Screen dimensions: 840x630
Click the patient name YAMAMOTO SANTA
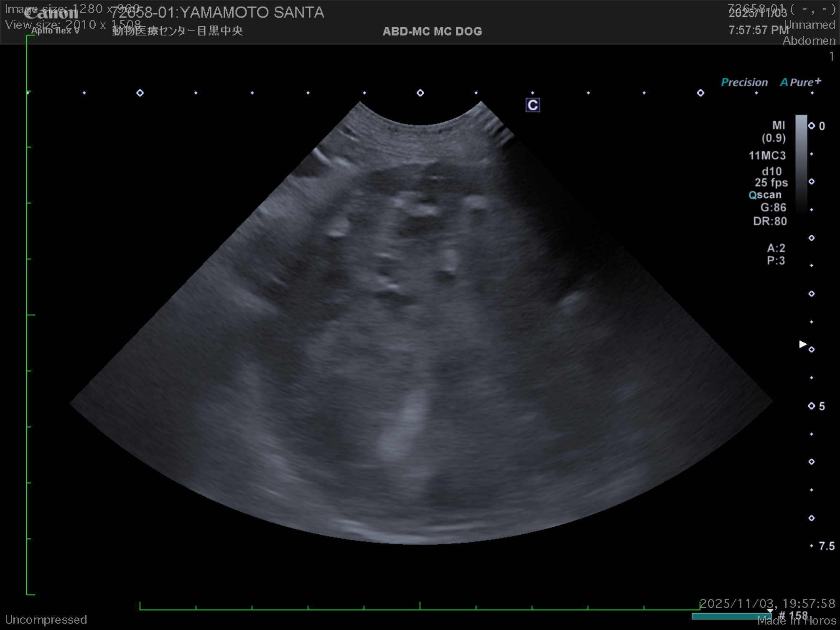click(252, 13)
